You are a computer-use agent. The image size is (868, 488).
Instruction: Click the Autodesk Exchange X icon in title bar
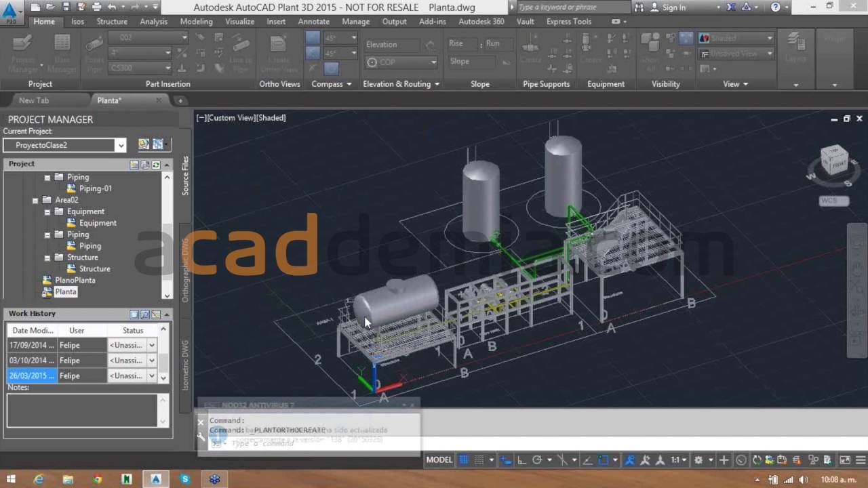point(731,7)
